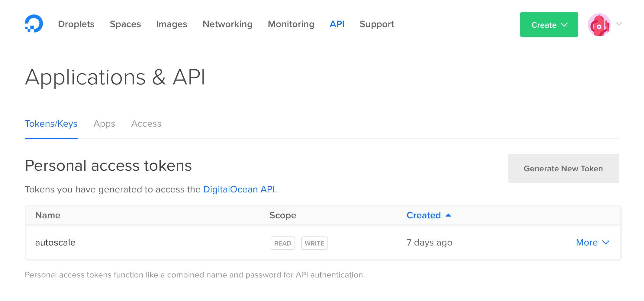Open the Support page link
The image size is (644, 301).
click(x=377, y=24)
